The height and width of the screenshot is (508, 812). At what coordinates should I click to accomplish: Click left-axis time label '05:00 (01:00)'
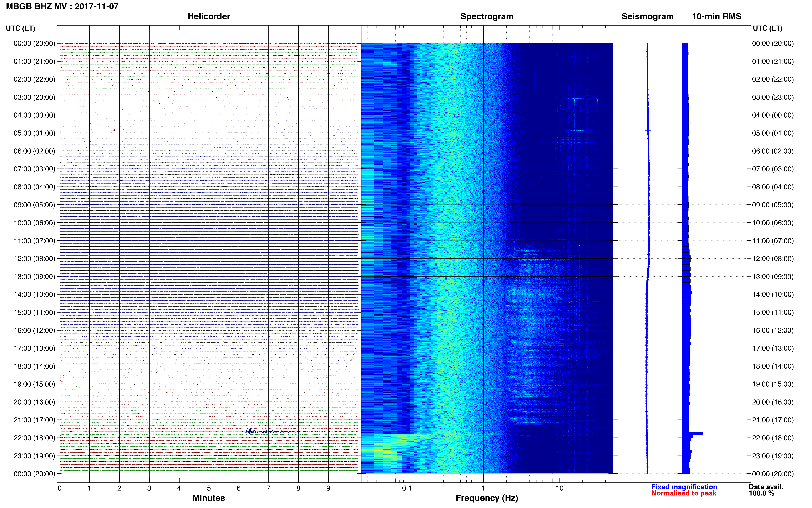tap(34, 133)
